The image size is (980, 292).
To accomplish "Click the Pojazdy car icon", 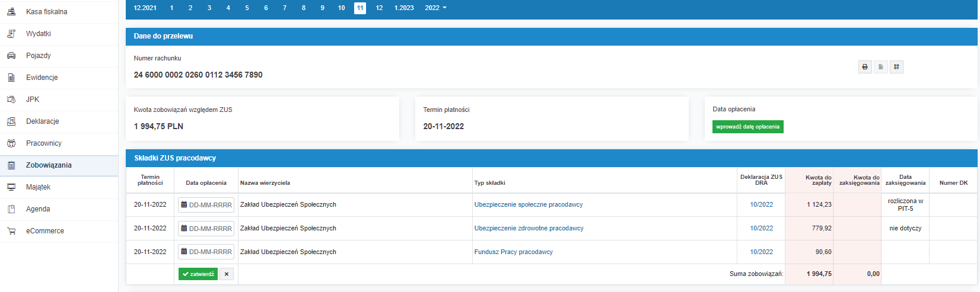I will [x=11, y=56].
